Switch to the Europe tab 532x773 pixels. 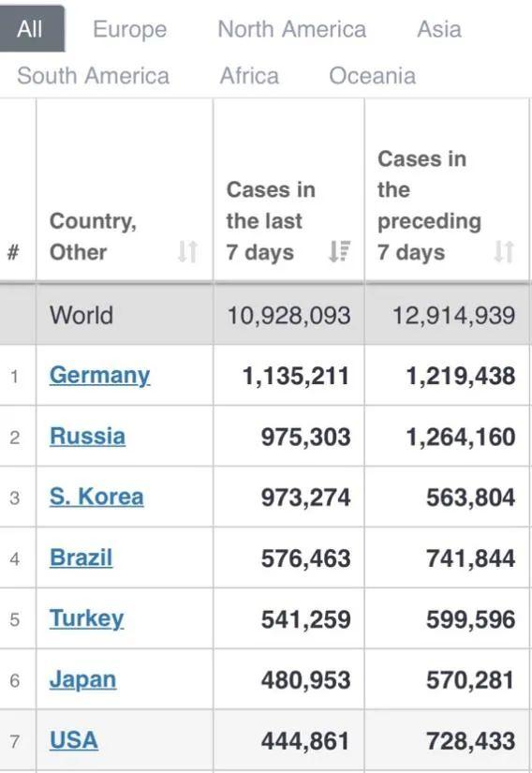[x=130, y=29]
